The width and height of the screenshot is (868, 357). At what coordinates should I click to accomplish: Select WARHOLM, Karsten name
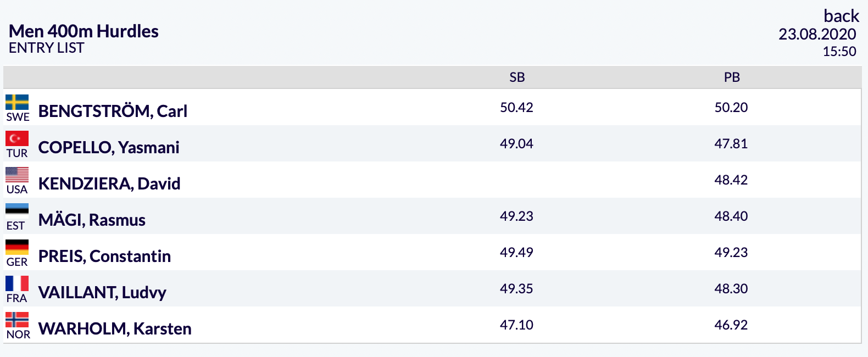pyautogui.click(x=115, y=328)
